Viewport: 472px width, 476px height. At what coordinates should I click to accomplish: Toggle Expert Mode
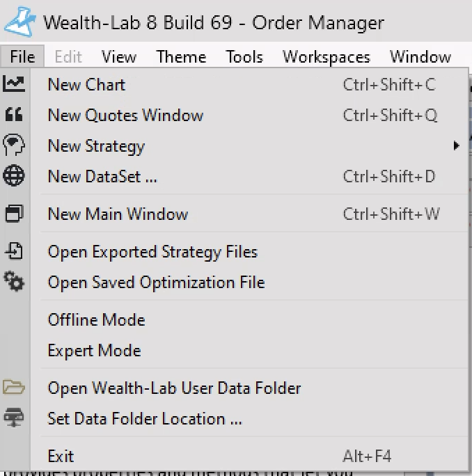[94, 351]
